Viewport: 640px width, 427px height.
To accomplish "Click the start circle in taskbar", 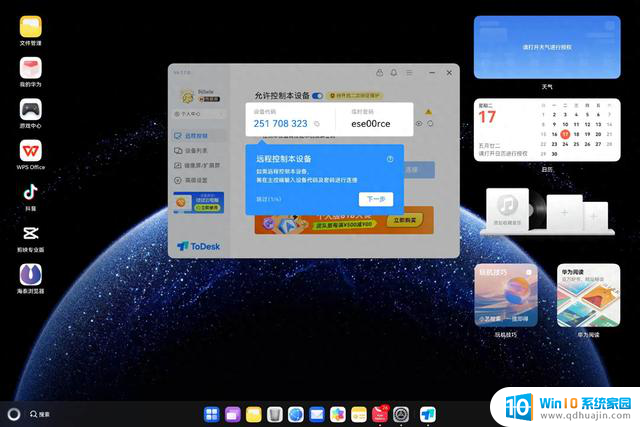I will 14,414.
